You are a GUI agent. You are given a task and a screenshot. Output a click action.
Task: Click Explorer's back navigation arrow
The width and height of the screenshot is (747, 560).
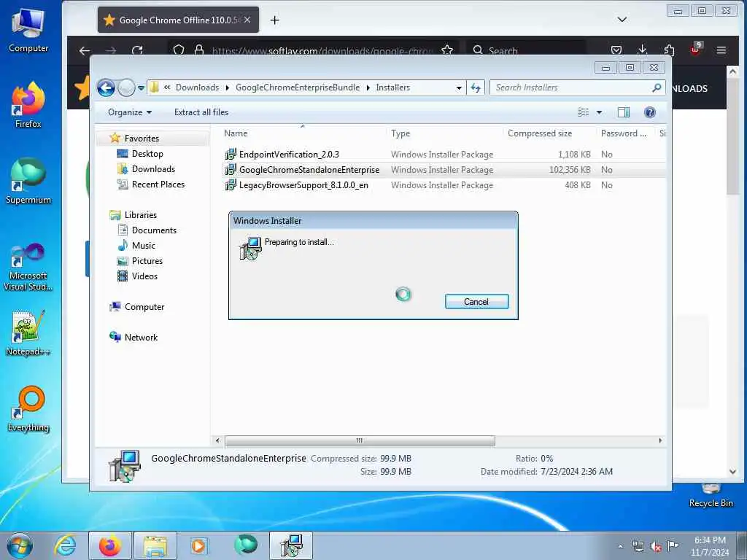tap(106, 87)
